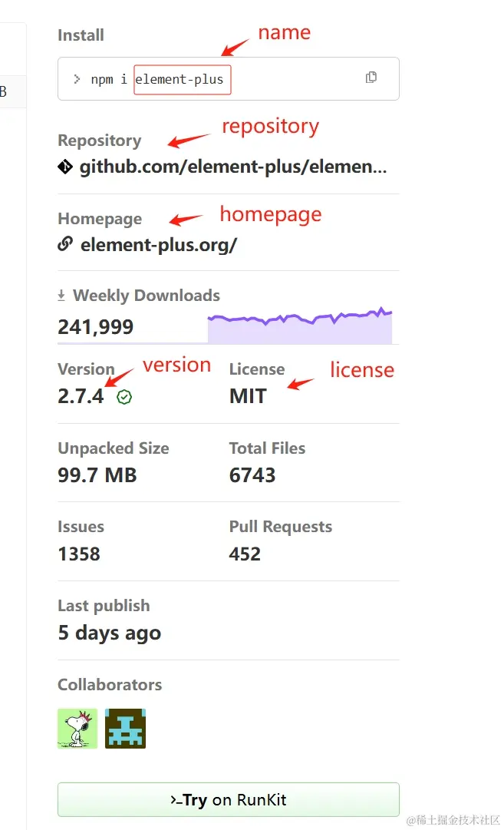504x830 pixels.
Task: Open the pixel-art collaborator avatar
Action: click(125, 729)
